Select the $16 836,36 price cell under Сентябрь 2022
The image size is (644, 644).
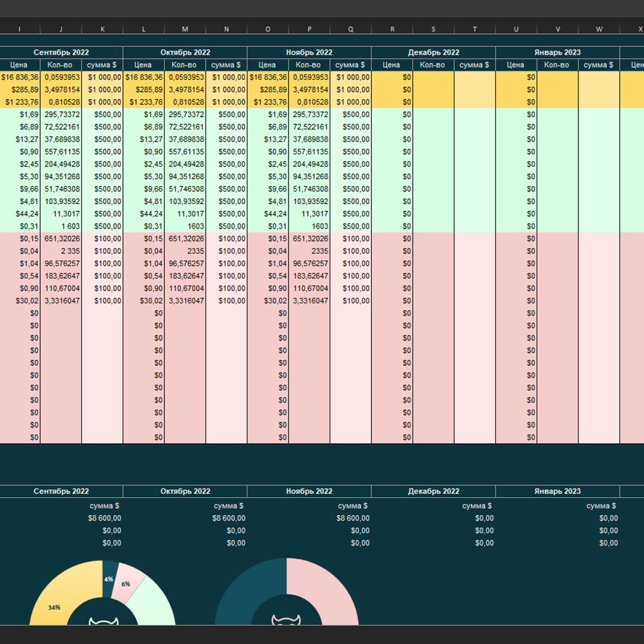(x=20, y=77)
